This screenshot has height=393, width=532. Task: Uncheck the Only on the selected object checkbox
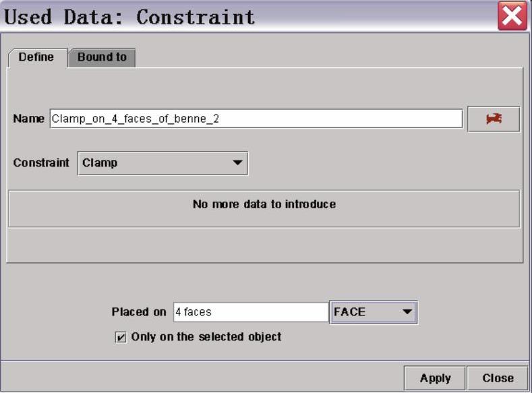(121, 337)
